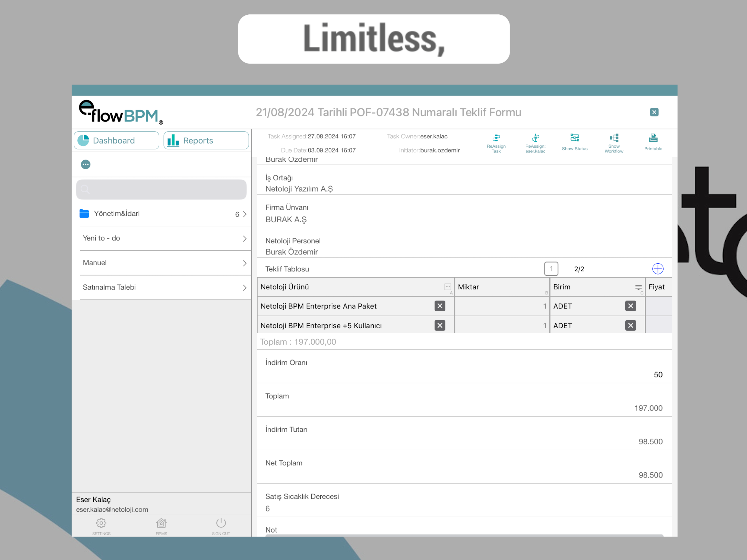This screenshot has width=747, height=560.
Task: Expand the Manuel chevron arrow
Action: [245, 263]
